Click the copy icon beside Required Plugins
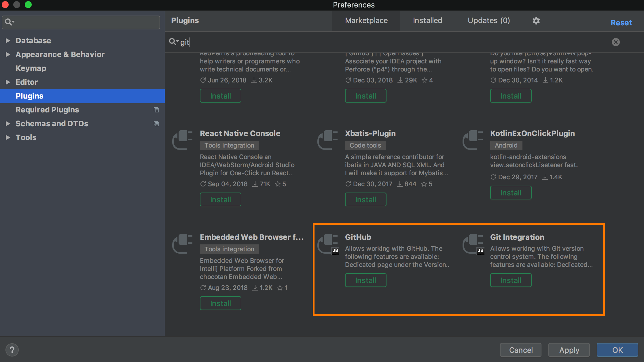The image size is (644, 362). [156, 110]
